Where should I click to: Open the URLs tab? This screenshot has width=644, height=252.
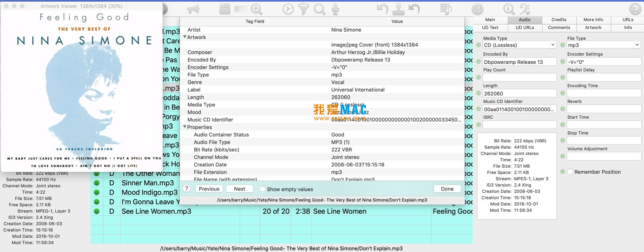[x=628, y=20]
